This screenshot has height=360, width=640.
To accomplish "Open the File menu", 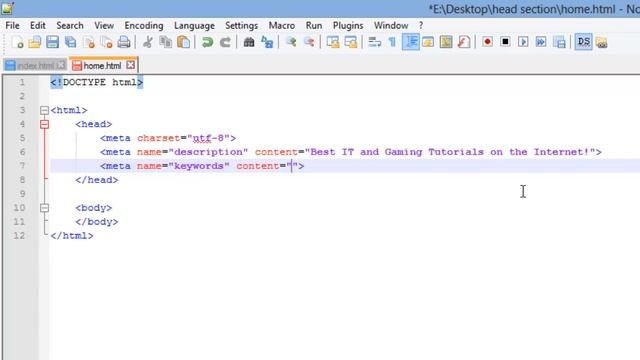I will [x=12, y=25].
